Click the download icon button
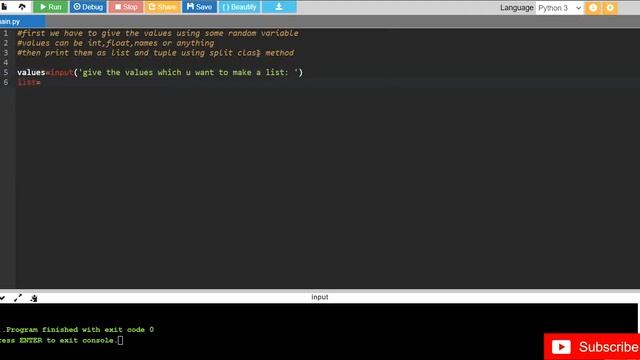This screenshot has width=640, height=360. [279, 7]
